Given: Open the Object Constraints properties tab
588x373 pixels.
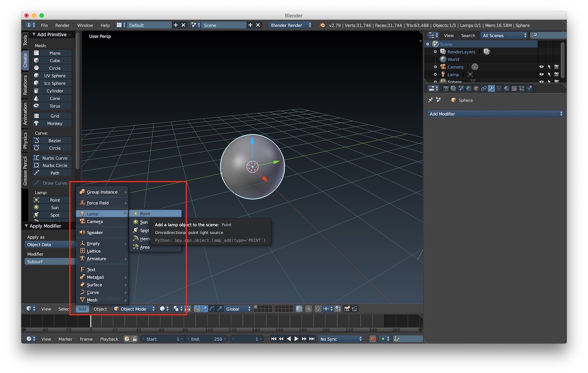Looking at the screenshot, I should click(x=484, y=89).
